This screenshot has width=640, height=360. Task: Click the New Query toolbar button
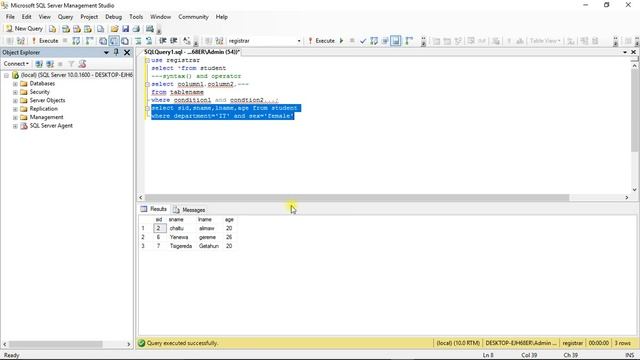point(24,29)
